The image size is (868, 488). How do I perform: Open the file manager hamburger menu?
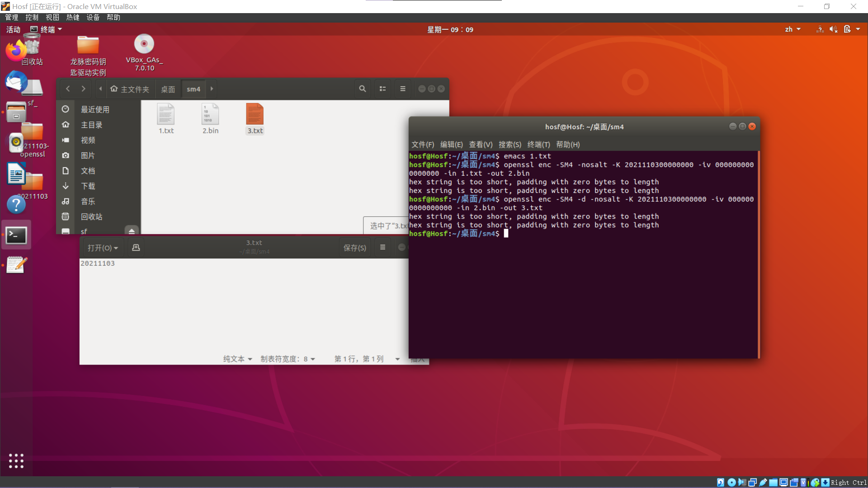(x=403, y=89)
